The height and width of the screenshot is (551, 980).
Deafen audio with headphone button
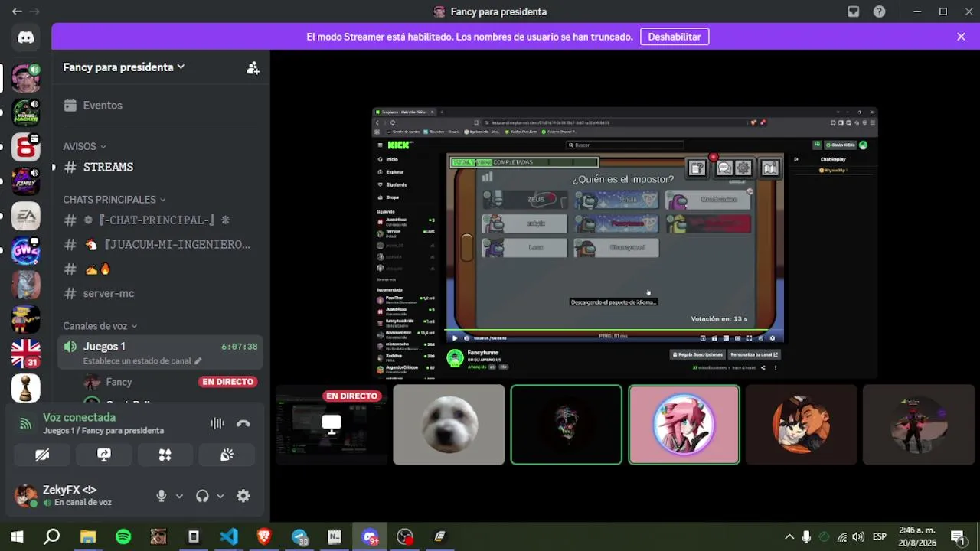(202, 496)
